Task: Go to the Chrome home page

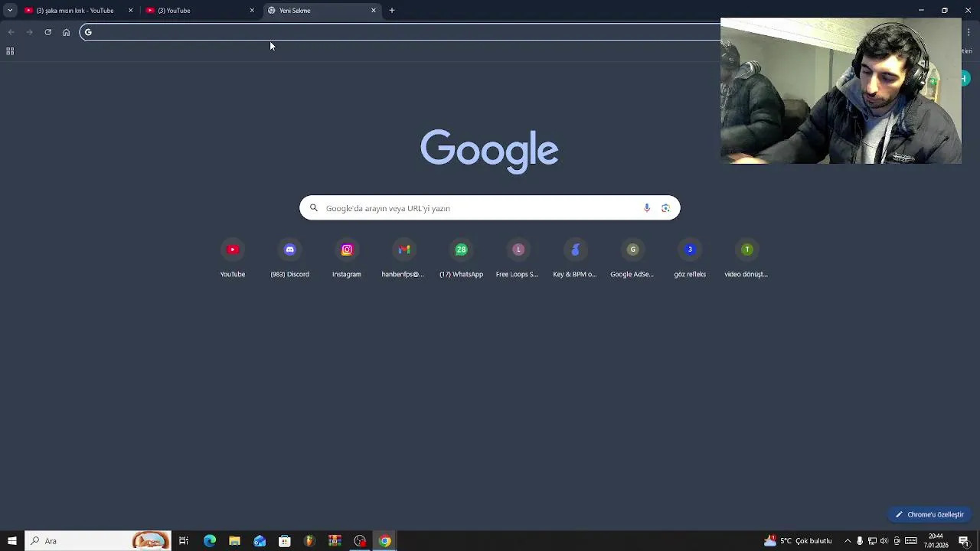Action: (66, 32)
